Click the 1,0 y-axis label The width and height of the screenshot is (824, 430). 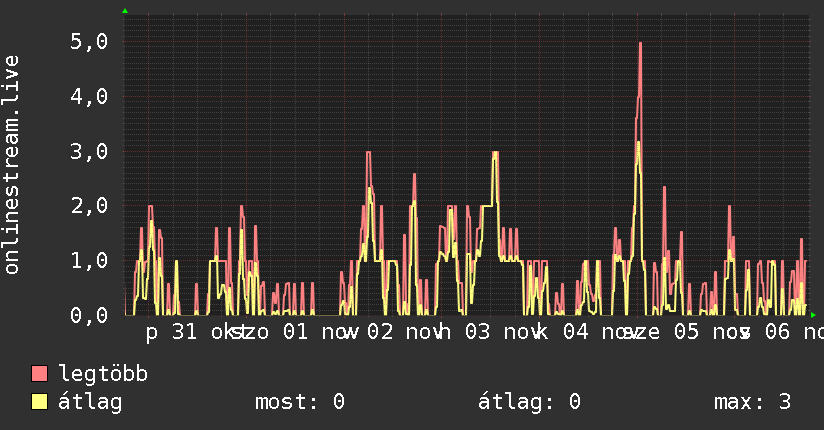[89, 261]
